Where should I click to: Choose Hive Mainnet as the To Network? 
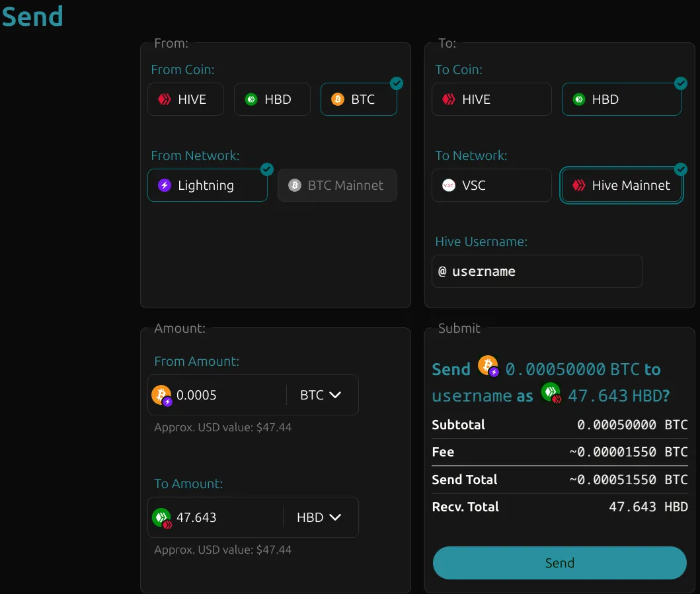click(621, 185)
